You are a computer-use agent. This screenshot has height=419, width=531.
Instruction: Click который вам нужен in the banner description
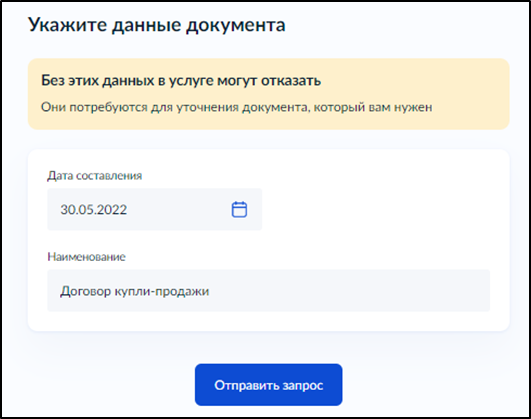pos(373,107)
